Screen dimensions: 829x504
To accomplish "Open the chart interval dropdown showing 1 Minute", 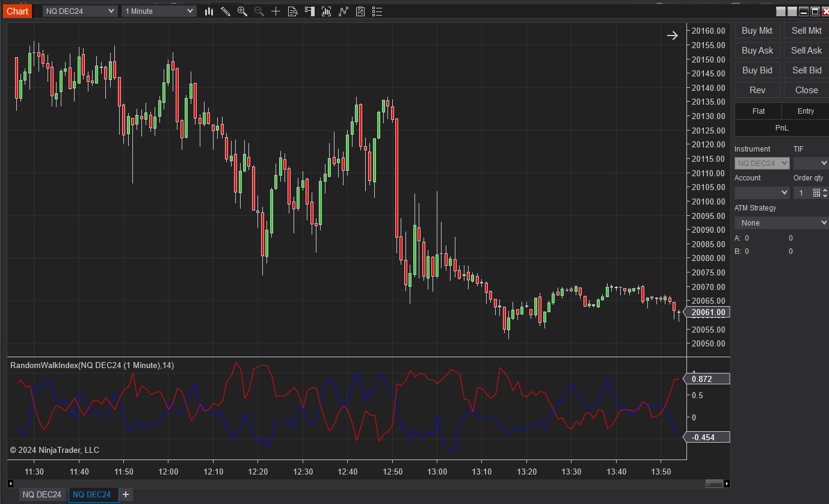I will 158,11.
